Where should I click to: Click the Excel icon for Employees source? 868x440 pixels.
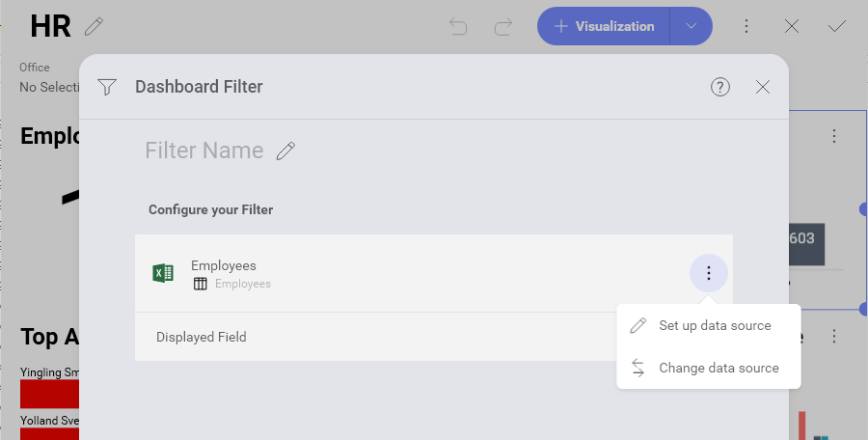(163, 274)
